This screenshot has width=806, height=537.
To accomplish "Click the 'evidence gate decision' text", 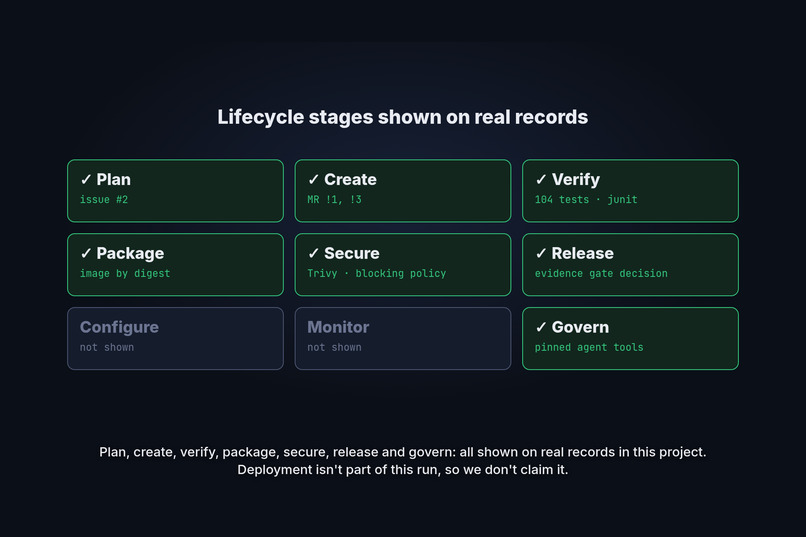I will point(601,273).
